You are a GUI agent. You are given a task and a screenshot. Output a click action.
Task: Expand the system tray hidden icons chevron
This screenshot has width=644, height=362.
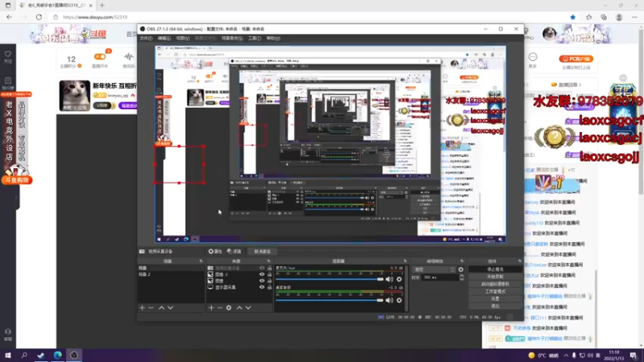click(566, 356)
